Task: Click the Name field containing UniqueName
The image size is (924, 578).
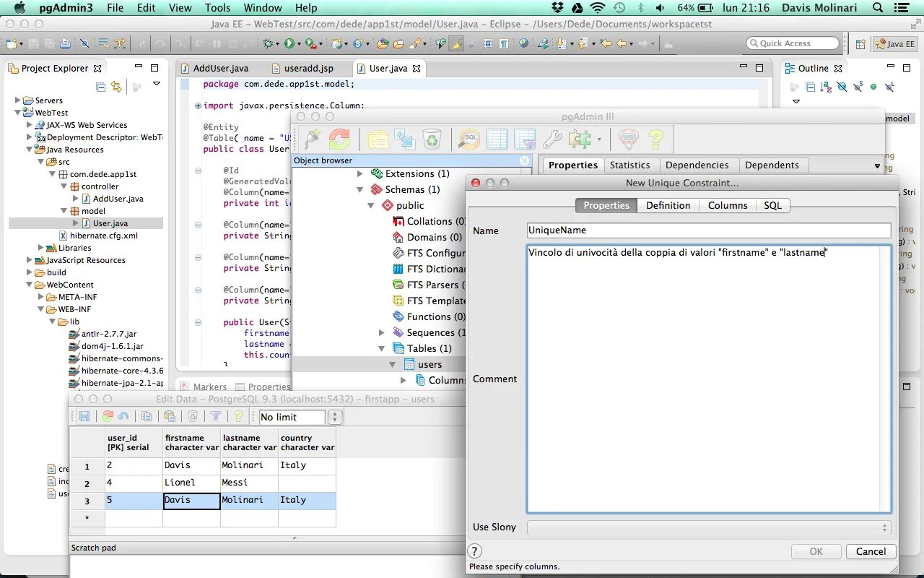Action: [x=709, y=230]
